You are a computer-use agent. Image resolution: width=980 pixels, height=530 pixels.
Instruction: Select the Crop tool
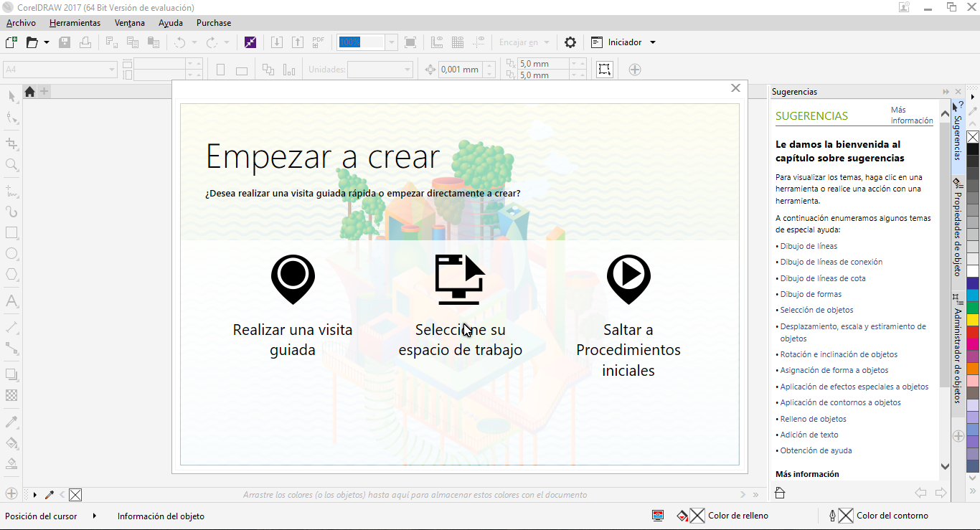(11, 144)
